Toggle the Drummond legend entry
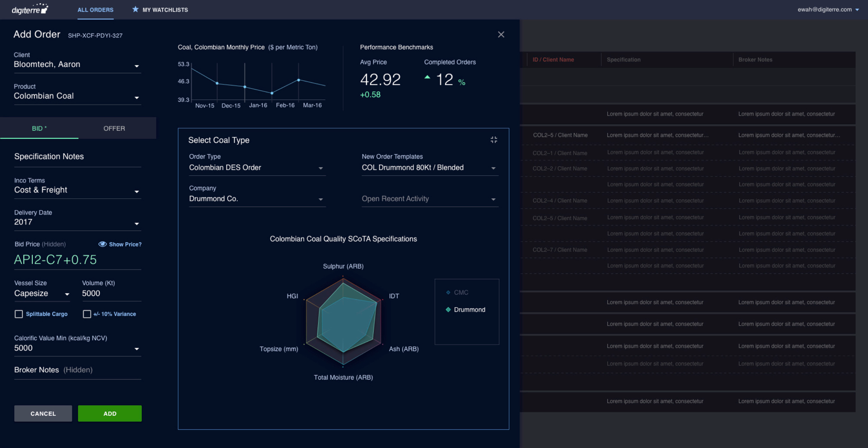Viewport: 868px width, 448px height. pos(466,310)
